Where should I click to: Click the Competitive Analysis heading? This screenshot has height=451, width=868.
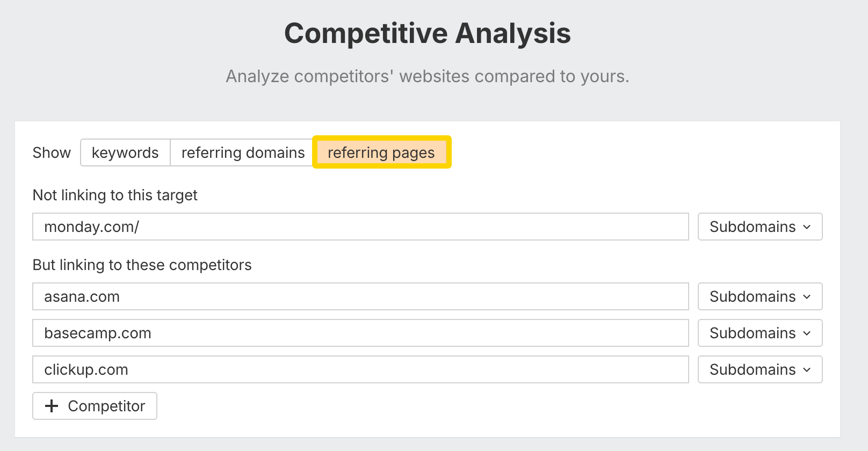tap(427, 33)
